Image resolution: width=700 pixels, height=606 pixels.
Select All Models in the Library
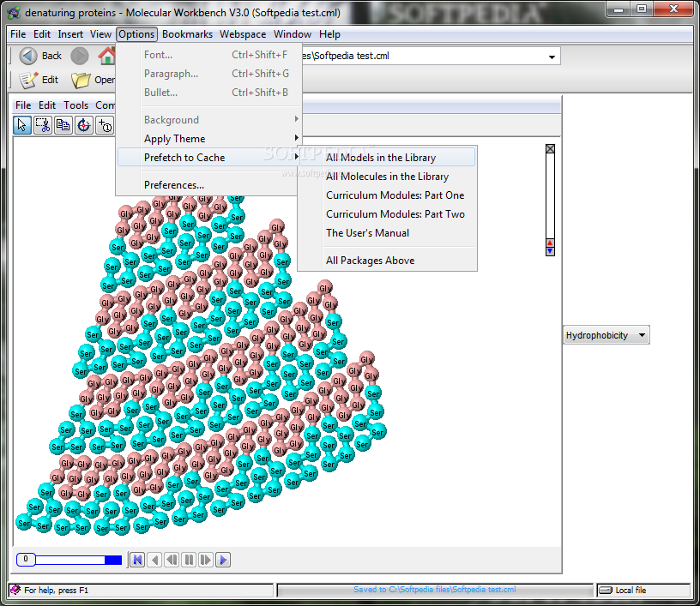(x=387, y=158)
